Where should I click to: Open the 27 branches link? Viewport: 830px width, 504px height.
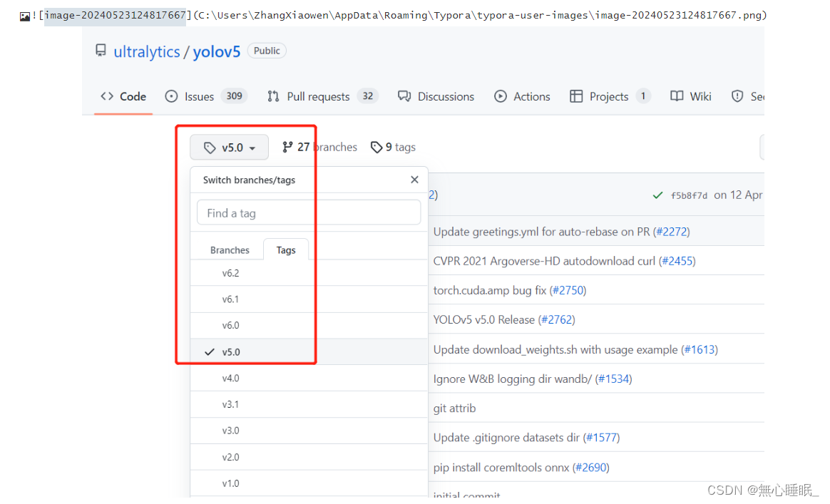pos(319,147)
